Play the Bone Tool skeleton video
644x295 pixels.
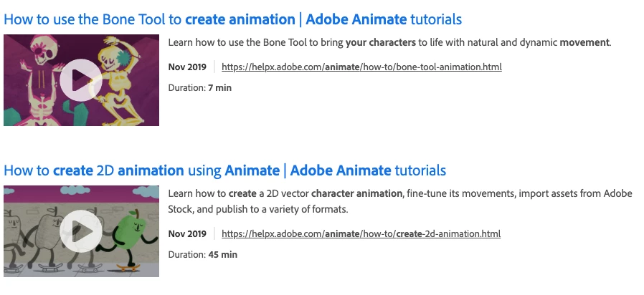(x=81, y=80)
